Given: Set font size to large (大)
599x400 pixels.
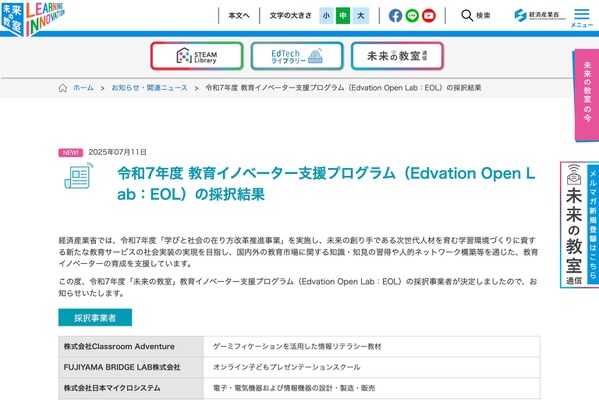Looking at the screenshot, I should [361, 16].
